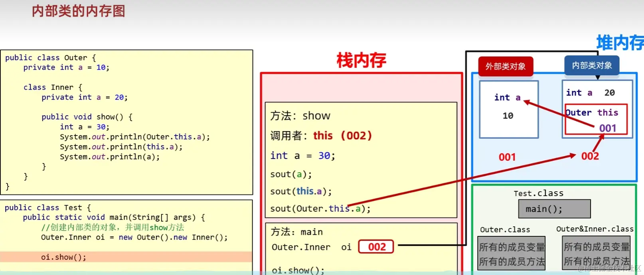Screen dimensions: 644x275
Task: Click Outer.class members gray box
Action: coord(512,253)
